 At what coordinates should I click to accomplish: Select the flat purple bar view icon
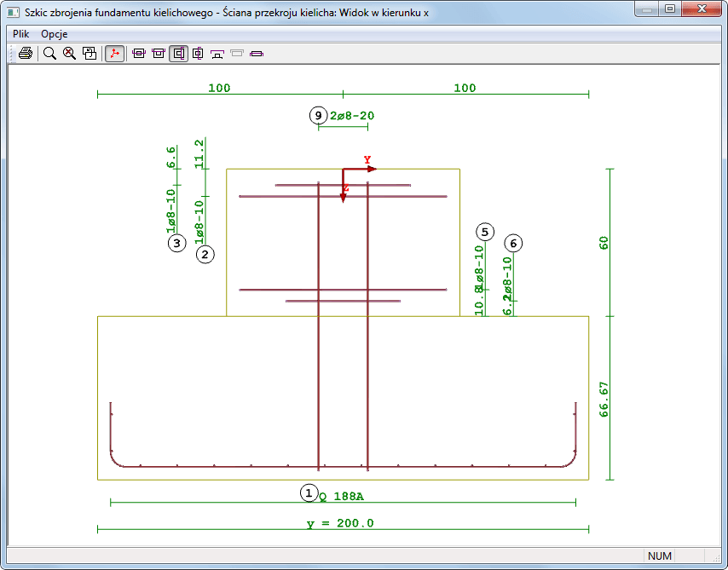coord(257,54)
